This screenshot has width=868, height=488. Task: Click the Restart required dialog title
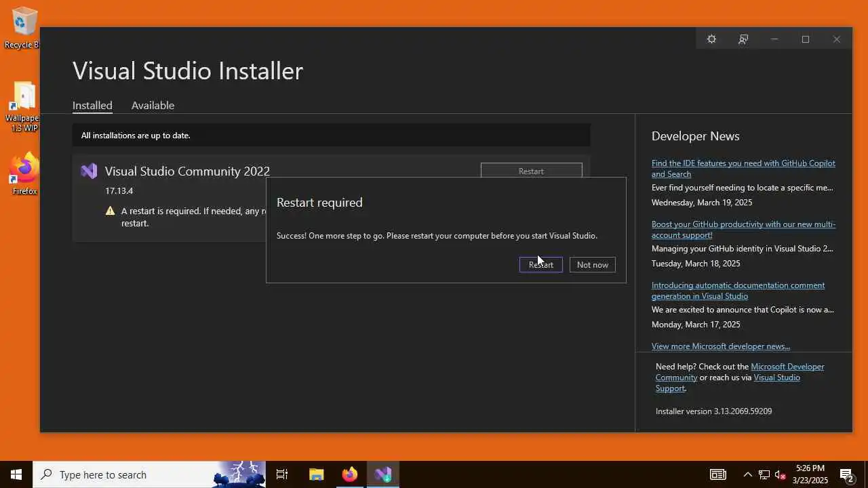319,202
